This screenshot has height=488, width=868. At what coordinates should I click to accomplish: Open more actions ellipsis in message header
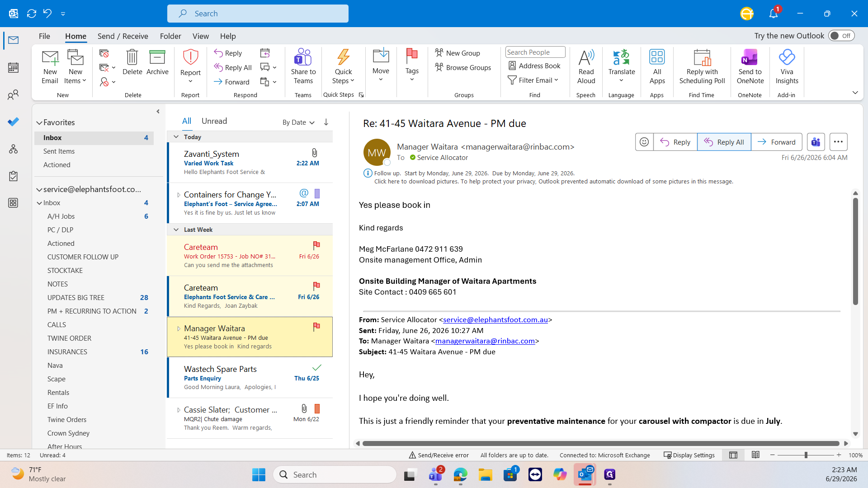(x=838, y=142)
